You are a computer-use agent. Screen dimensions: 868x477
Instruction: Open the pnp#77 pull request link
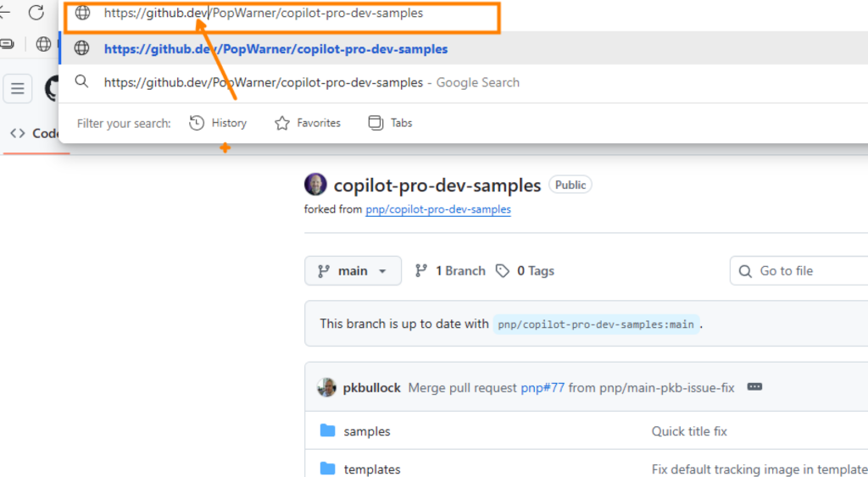pyautogui.click(x=542, y=388)
